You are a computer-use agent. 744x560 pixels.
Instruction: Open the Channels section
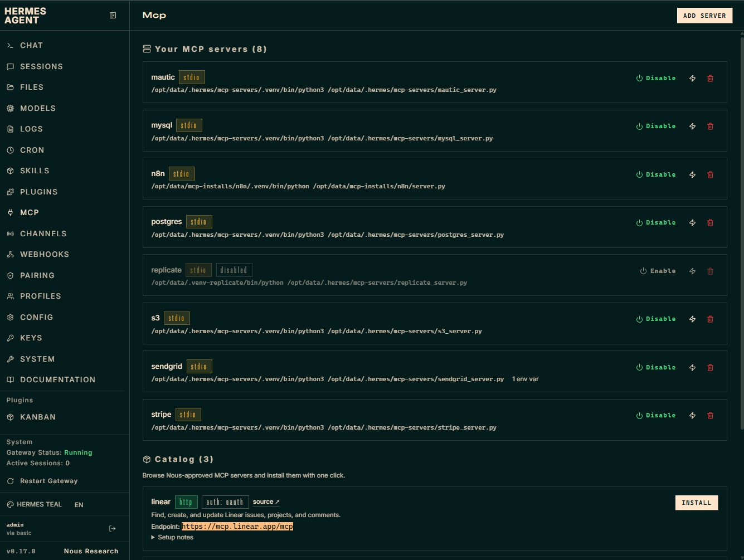[65, 233]
